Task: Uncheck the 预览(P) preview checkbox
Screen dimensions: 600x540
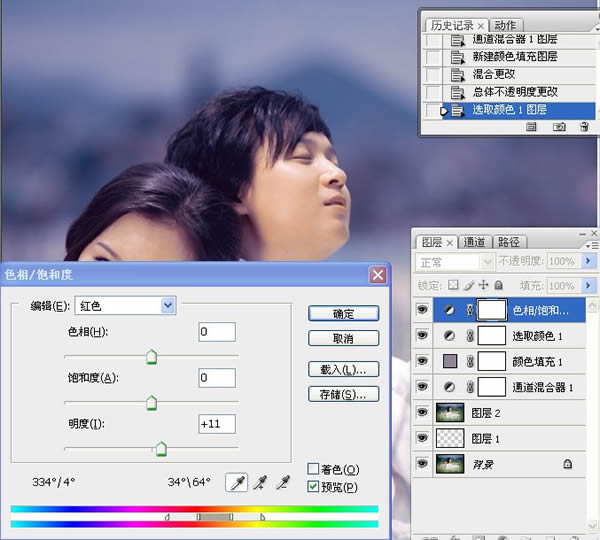Action: point(313,486)
